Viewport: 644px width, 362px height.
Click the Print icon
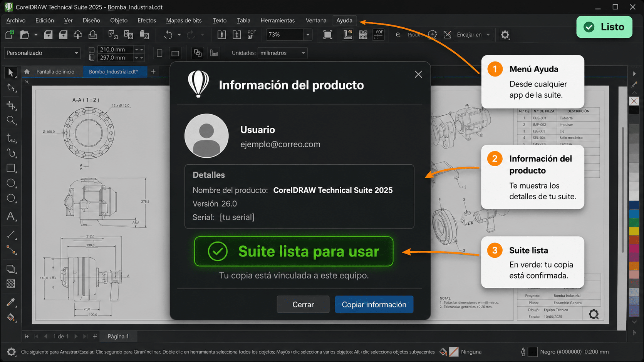(x=93, y=35)
